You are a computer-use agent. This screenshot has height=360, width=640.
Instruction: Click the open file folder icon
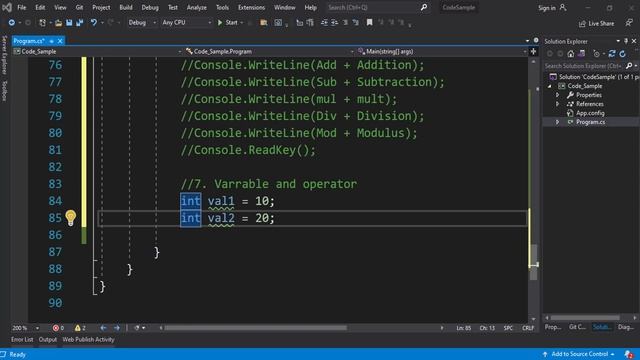[x=58, y=23]
